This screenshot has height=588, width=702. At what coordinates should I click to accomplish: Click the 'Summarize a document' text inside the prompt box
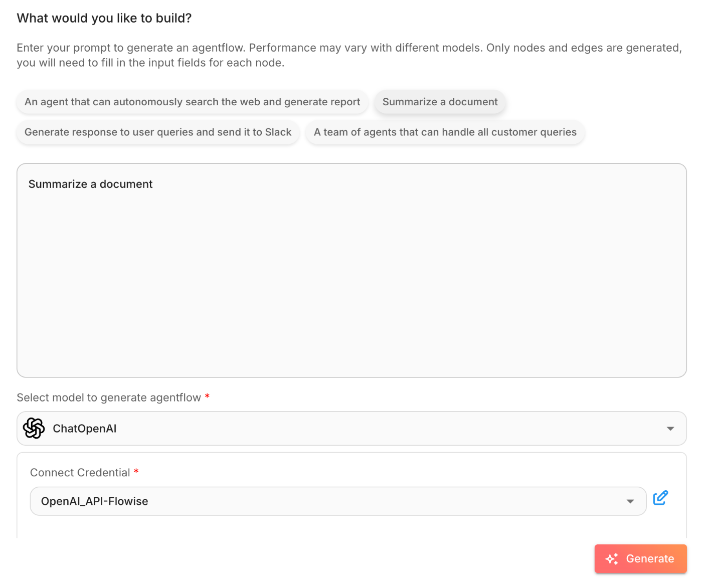90,184
